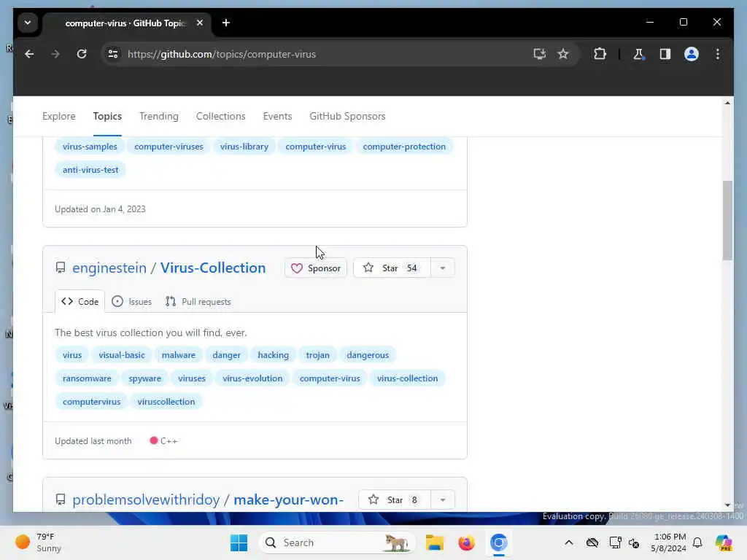This screenshot has height=560, width=747.
Task: Reload the GitHub topics page
Action: (x=82, y=54)
